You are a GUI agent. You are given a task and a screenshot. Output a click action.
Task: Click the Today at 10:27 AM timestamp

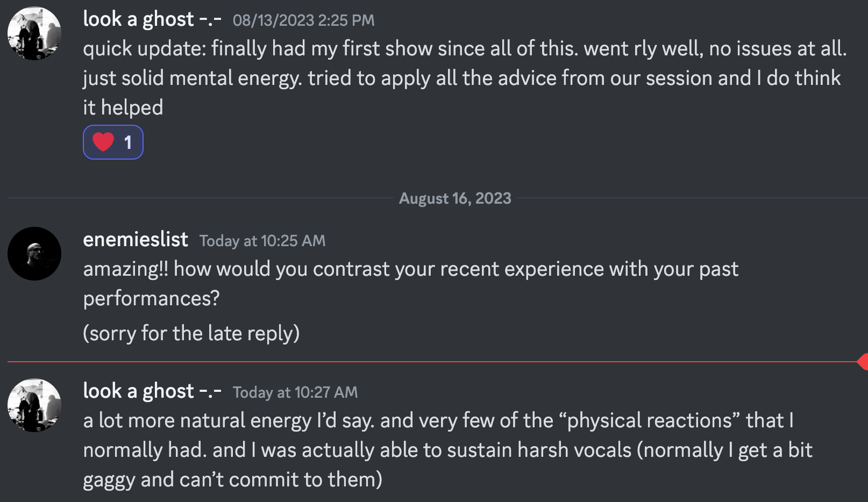[x=295, y=392]
